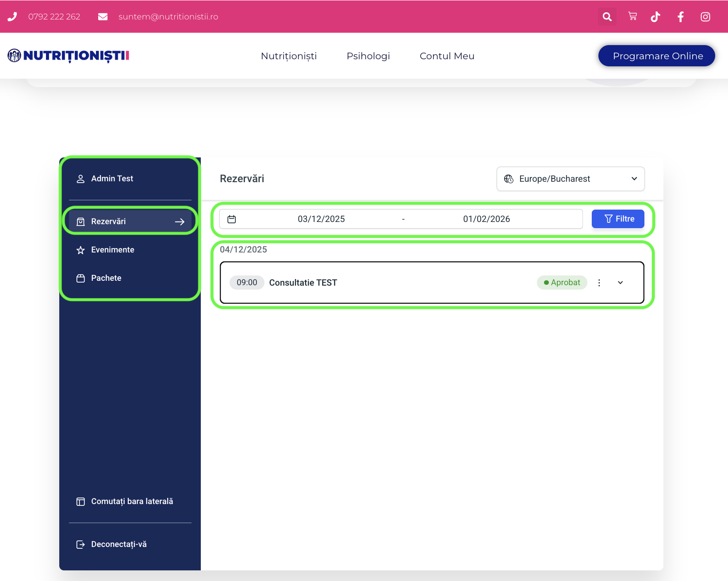The image size is (728, 581).
Task: Go to Pachete in the sidebar
Action: pyautogui.click(x=106, y=278)
